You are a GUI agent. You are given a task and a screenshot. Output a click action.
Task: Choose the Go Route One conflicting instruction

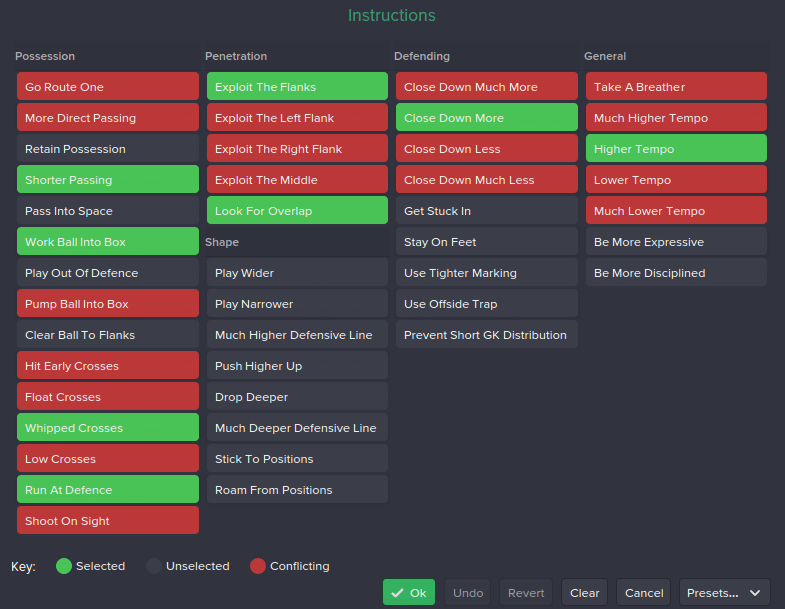tap(108, 87)
